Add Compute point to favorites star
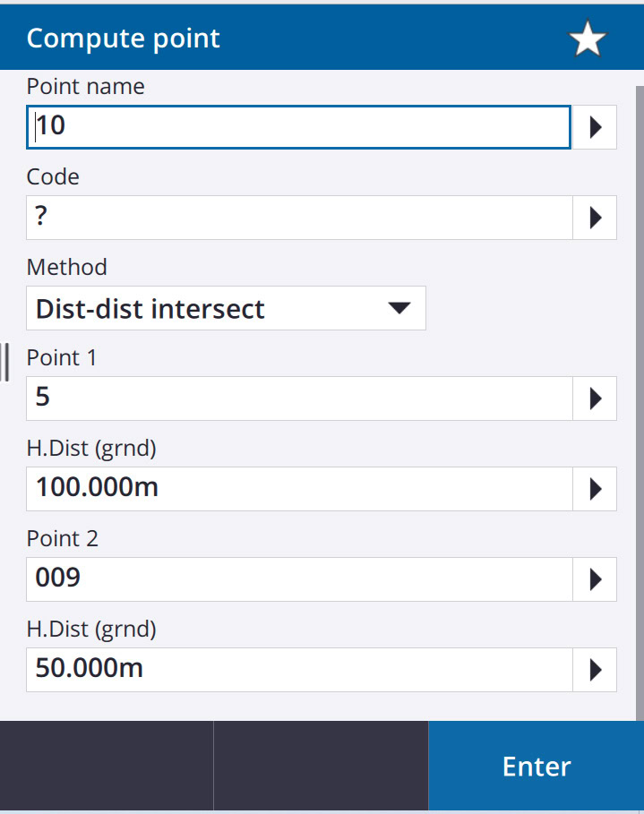This screenshot has width=644, height=814. pos(588,39)
